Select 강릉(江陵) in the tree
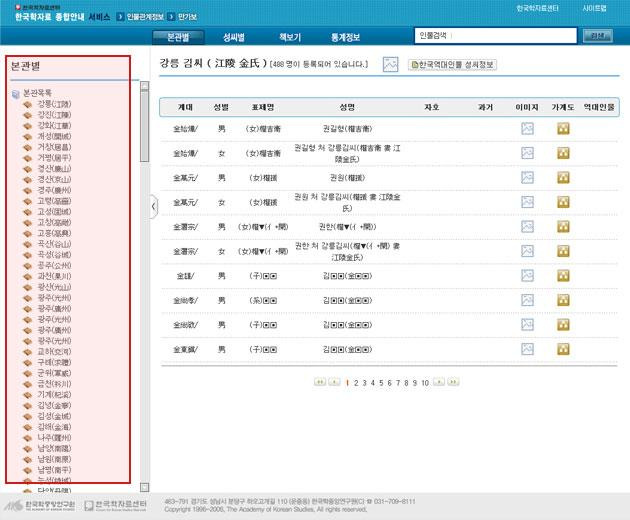Screen dimensions: 630x520 [x=54, y=104]
